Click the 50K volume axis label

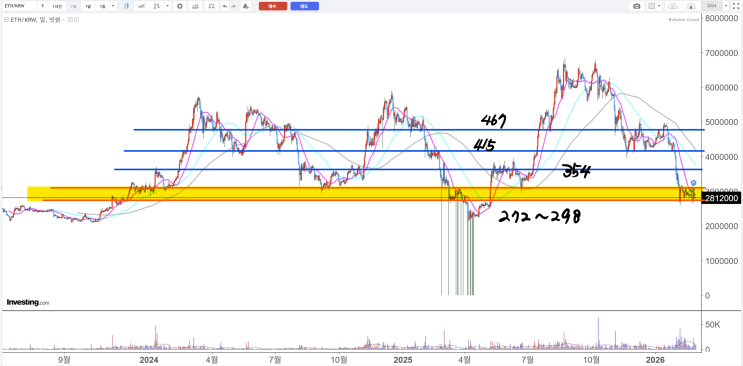click(713, 325)
